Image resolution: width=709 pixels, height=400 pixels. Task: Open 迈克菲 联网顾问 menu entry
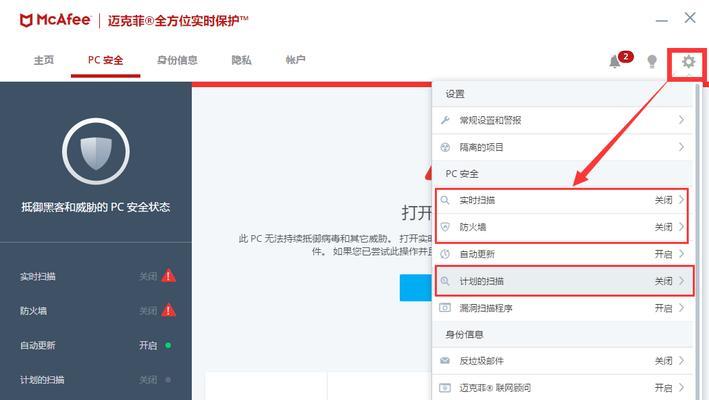coord(562,388)
